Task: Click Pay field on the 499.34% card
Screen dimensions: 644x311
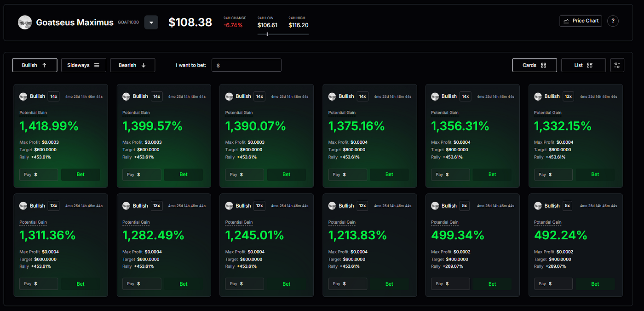Action: click(x=450, y=284)
